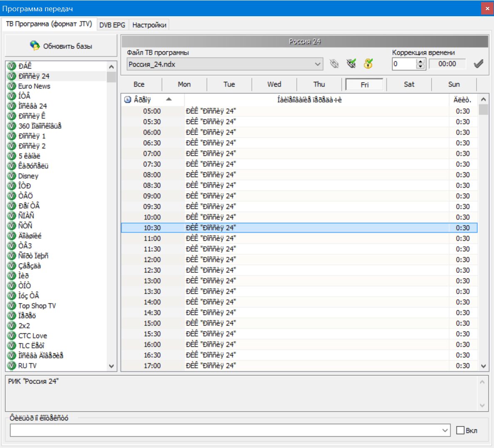Increase the time correction spinner value
The height and width of the screenshot is (448, 494).
click(421, 62)
